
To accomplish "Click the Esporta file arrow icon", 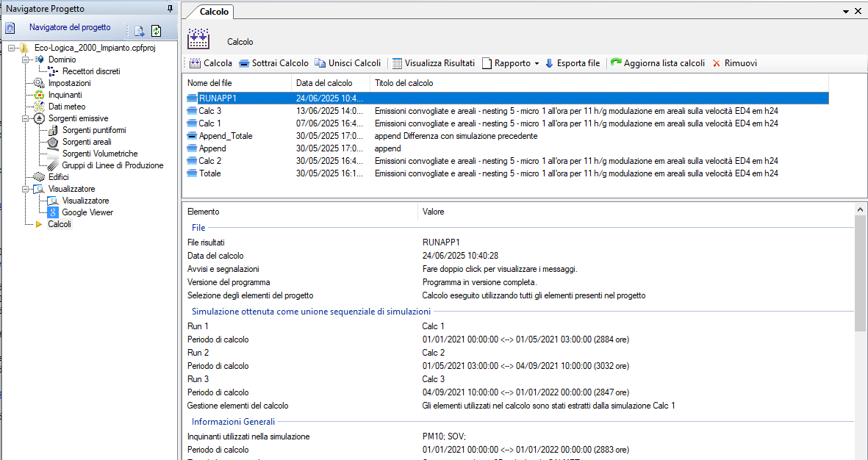I will 549,63.
